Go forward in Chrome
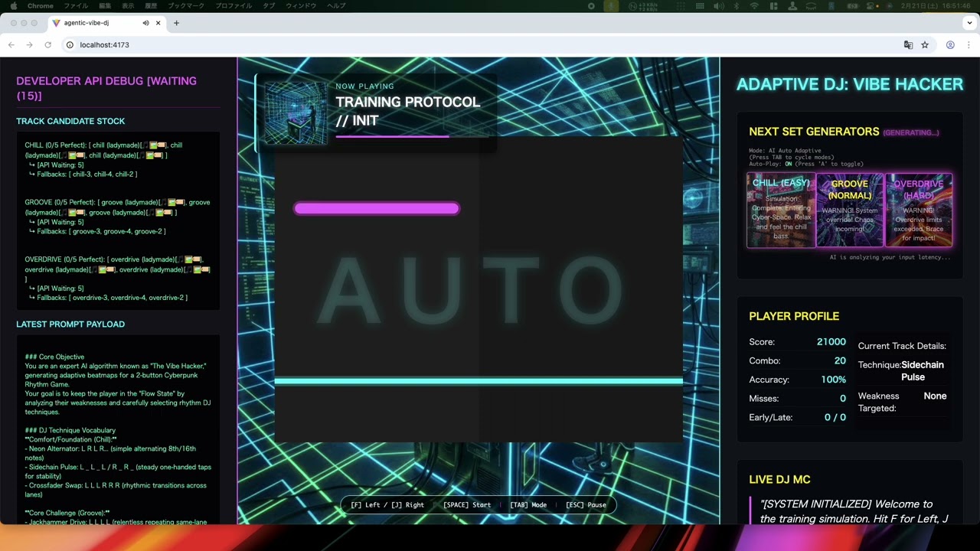 [29, 45]
